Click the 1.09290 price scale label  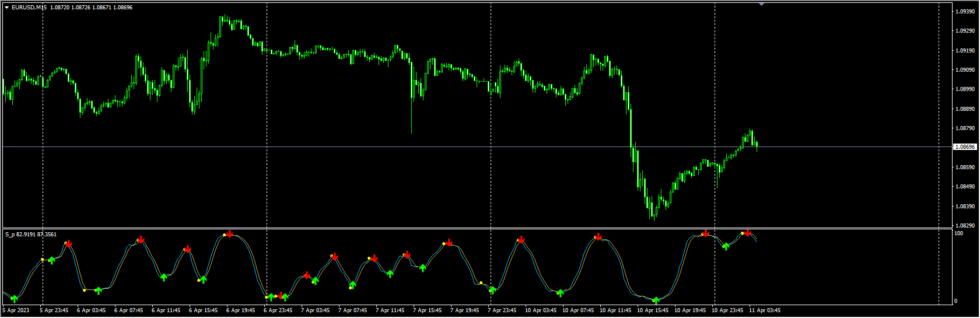pyautogui.click(x=964, y=31)
